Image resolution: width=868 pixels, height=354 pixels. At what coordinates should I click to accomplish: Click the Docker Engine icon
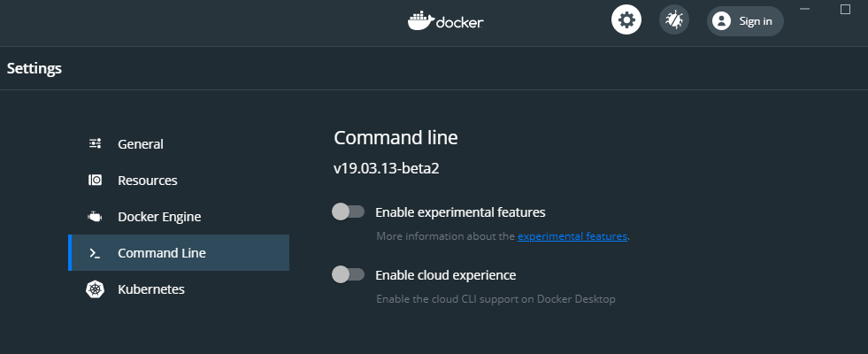(x=96, y=217)
